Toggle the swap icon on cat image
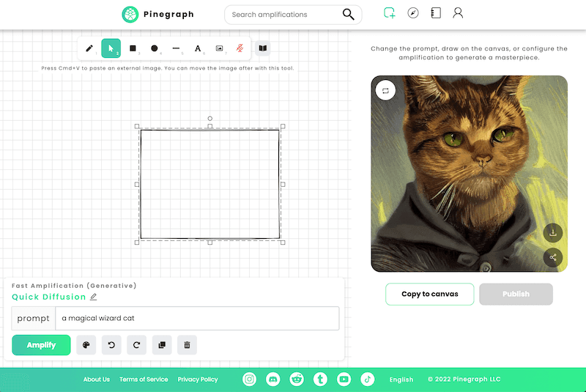The height and width of the screenshot is (392, 586). 385,90
